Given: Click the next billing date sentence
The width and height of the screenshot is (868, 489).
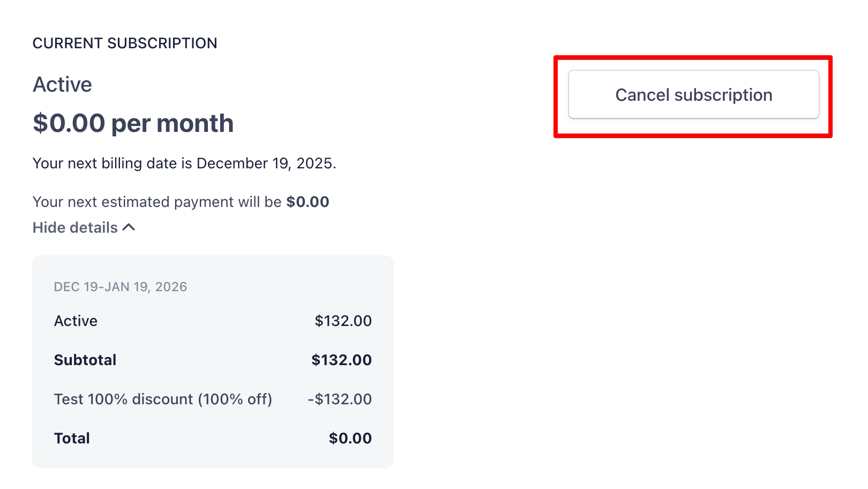Looking at the screenshot, I should pyautogui.click(x=184, y=164).
